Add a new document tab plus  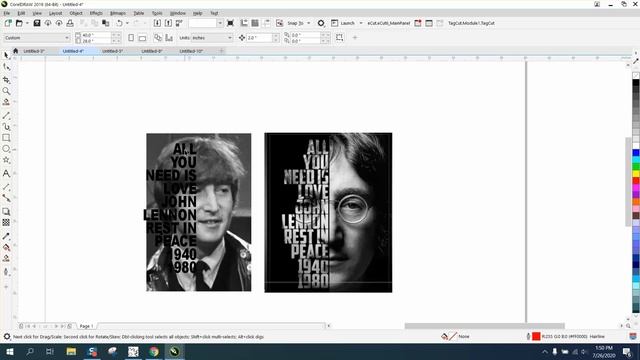click(x=221, y=51)
